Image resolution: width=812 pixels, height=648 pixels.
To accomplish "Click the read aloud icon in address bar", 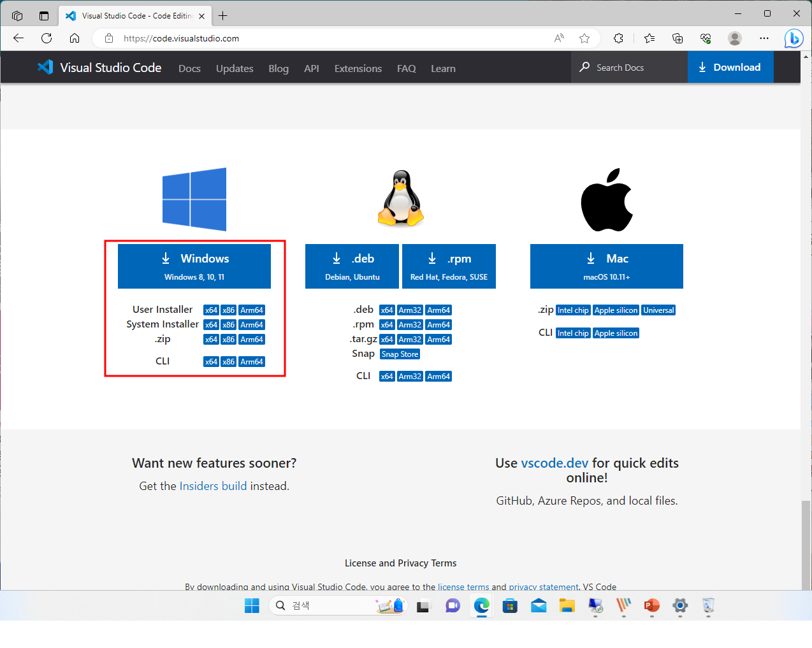I will point(559,38).
